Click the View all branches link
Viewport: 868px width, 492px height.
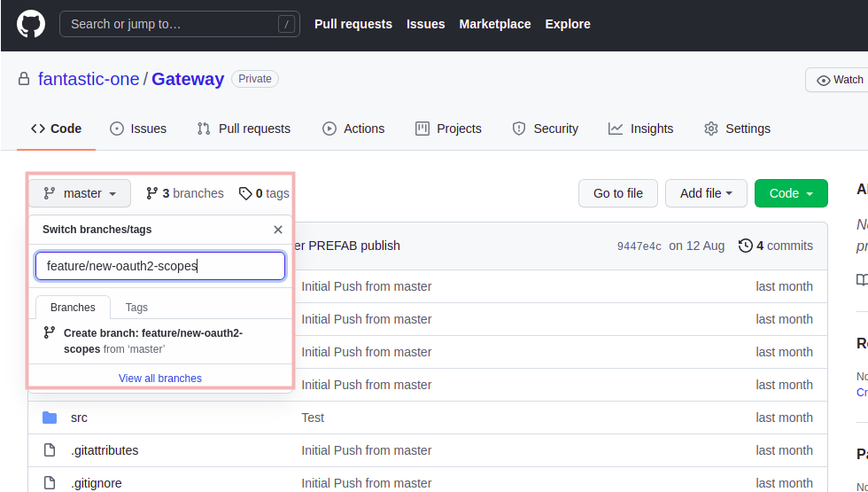point(160,379)
